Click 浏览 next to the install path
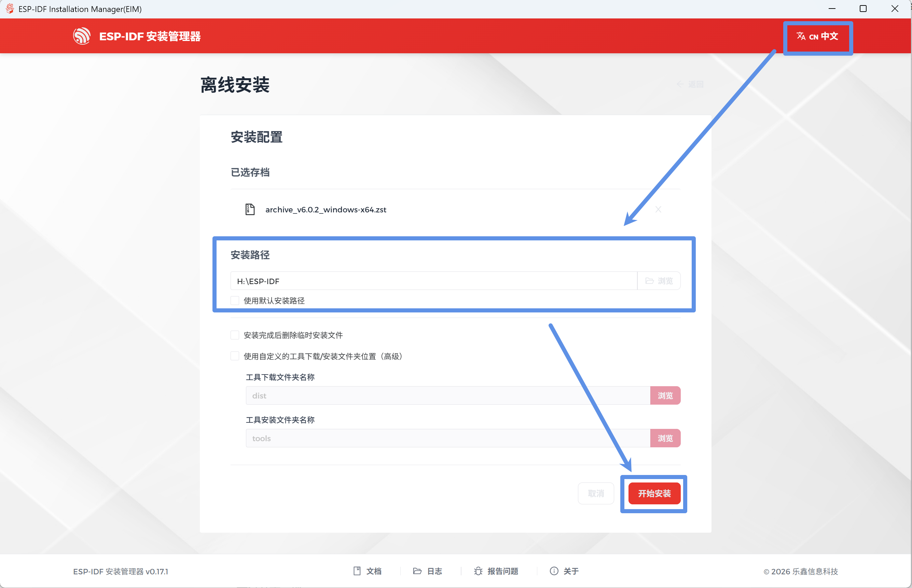Image resolution: width=912 pixels, height=588 pixels. 659,281
